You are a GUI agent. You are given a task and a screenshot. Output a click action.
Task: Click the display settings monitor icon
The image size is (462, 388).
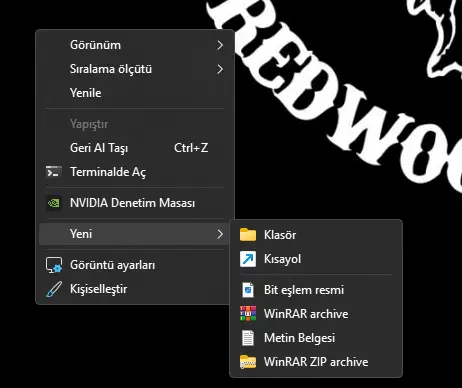click(54, 265)
